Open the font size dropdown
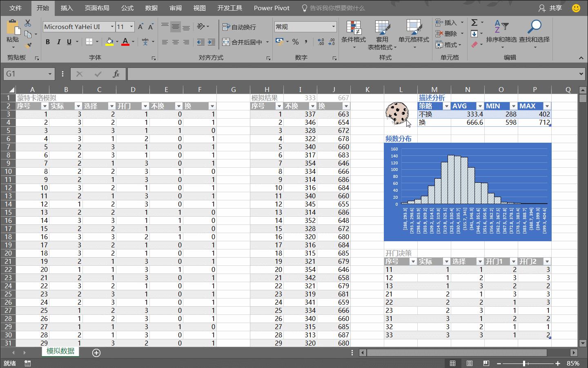Screen dimensions: 588x368 click(x=131, y=27)
